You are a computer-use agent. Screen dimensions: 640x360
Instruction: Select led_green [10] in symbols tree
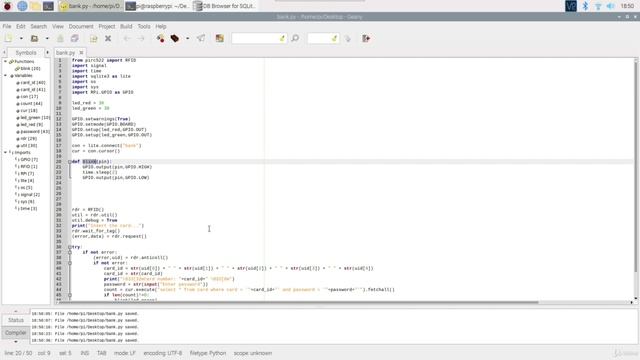click(x=36, y=118)
